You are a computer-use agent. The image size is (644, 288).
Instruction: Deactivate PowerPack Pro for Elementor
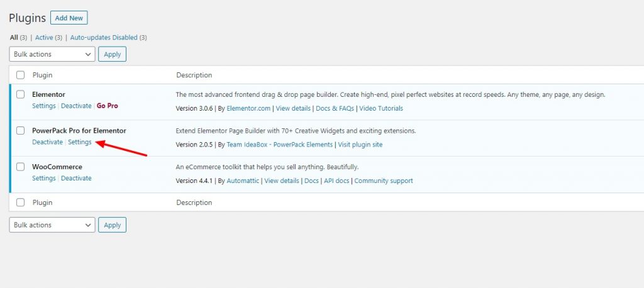coord(47,142)
